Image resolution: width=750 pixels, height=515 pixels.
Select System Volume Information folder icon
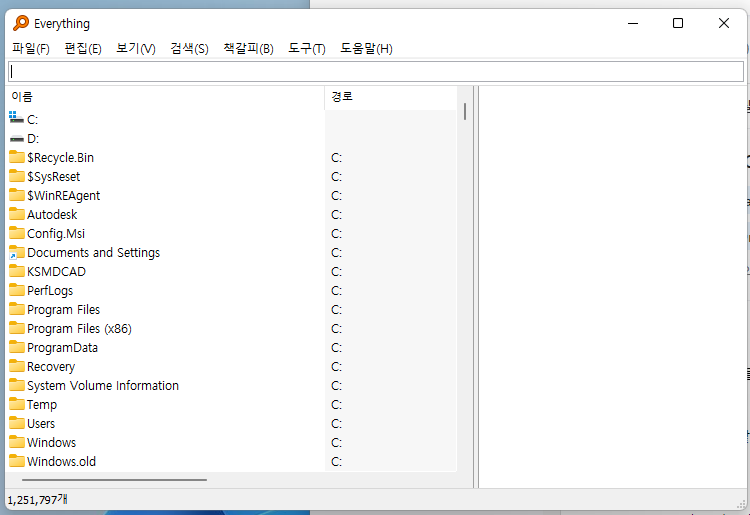17,385
